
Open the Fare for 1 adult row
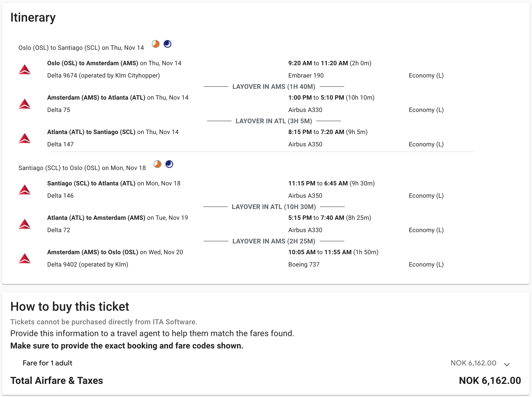pyautogui.click(x=47, y=363)
